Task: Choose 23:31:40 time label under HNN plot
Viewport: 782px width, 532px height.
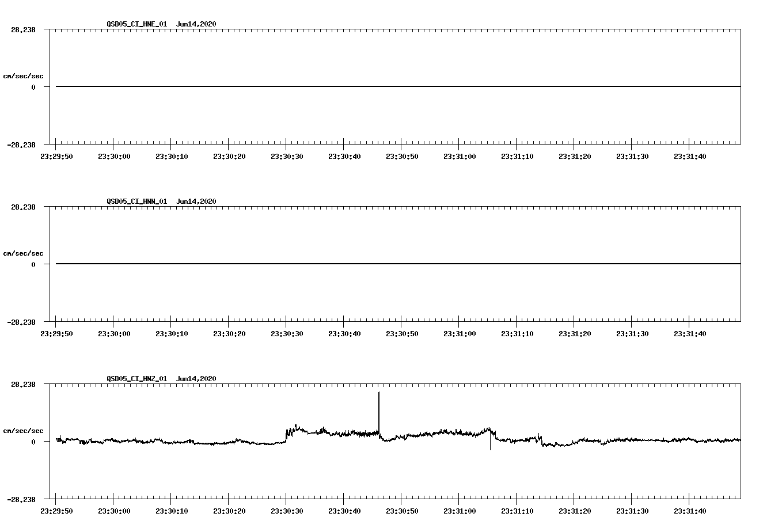Action: click(690, 334)
